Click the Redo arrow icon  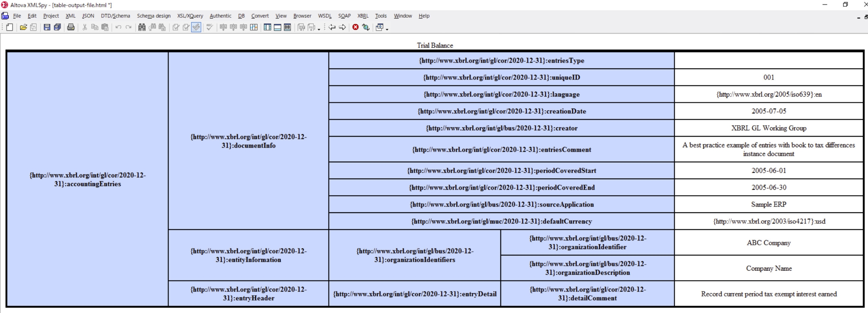click(x=129, y=27)
